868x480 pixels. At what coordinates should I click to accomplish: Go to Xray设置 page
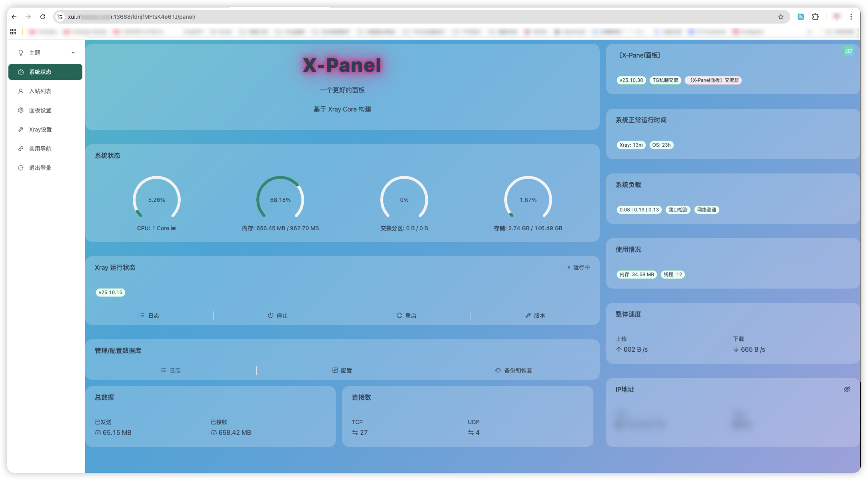40,129
